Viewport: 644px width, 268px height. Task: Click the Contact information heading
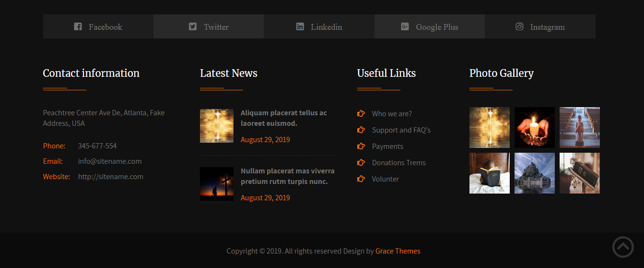click(91, 73)
